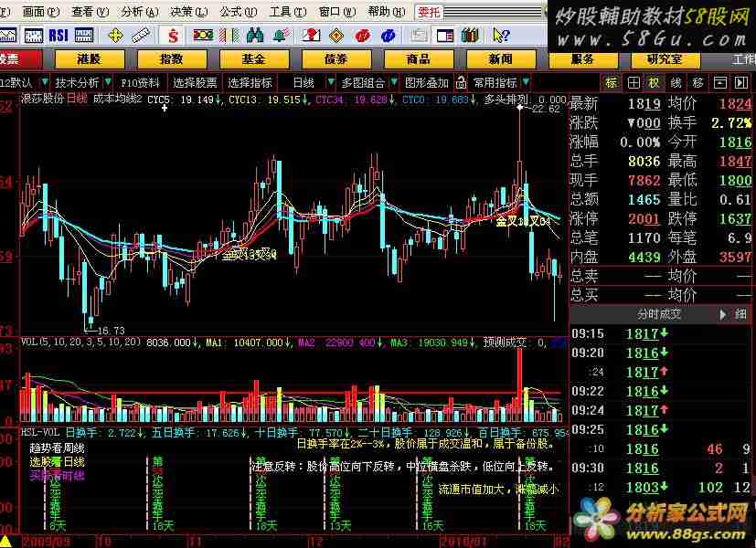This screenshot has width=756, height=548.
Task: Click the grey stacked documents icon
Action: pos(419,35)
